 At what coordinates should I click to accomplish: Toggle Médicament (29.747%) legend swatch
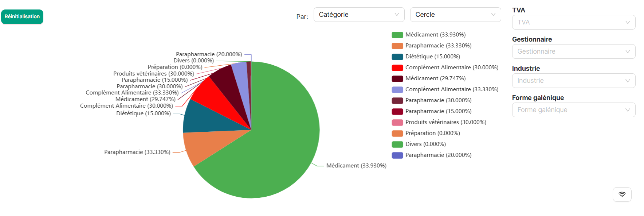tap(397, 79)
